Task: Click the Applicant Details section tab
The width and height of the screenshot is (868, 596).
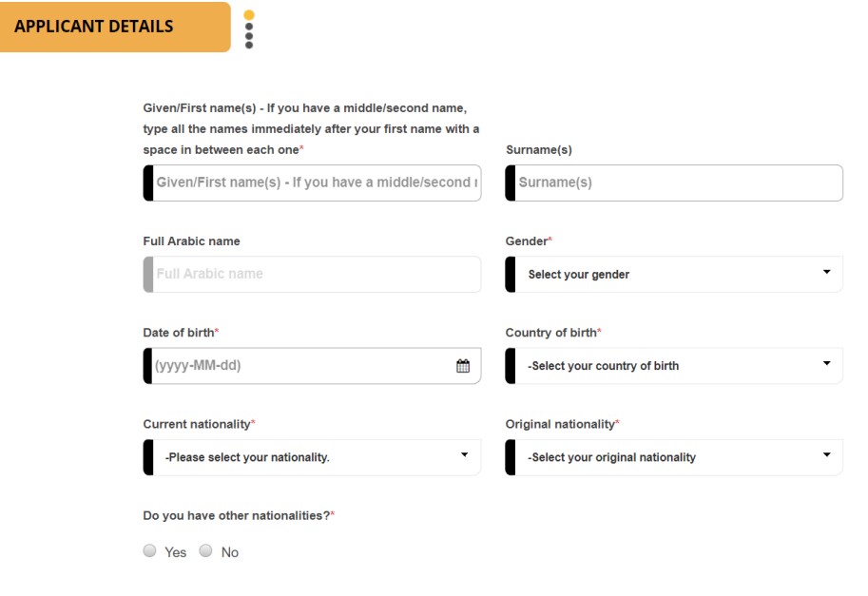Action: coord(115,27)
